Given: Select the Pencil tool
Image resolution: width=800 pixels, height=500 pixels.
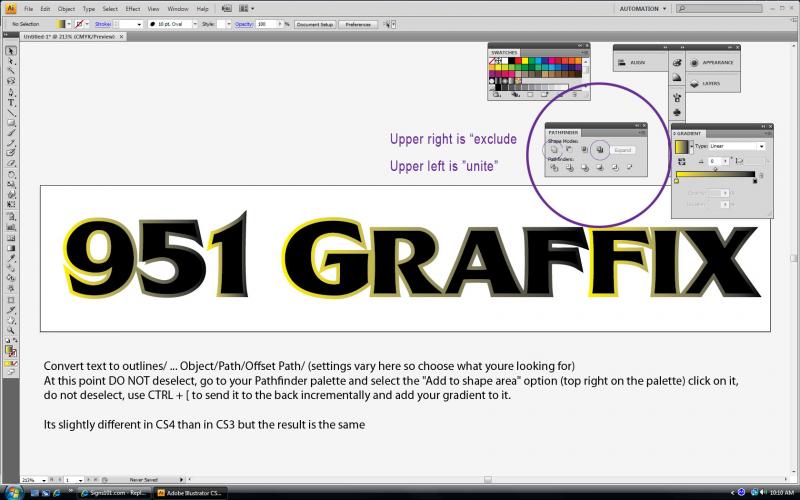Looking at the screenshot, I should pos(11,143).
